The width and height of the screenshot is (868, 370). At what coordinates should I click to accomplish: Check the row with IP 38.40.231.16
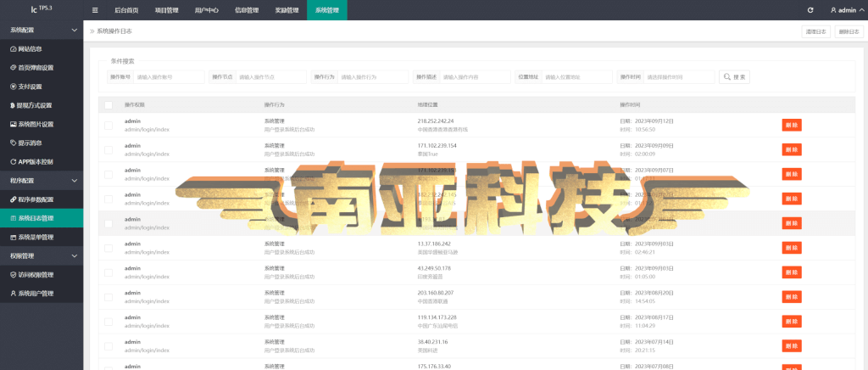tap(108, 346)
